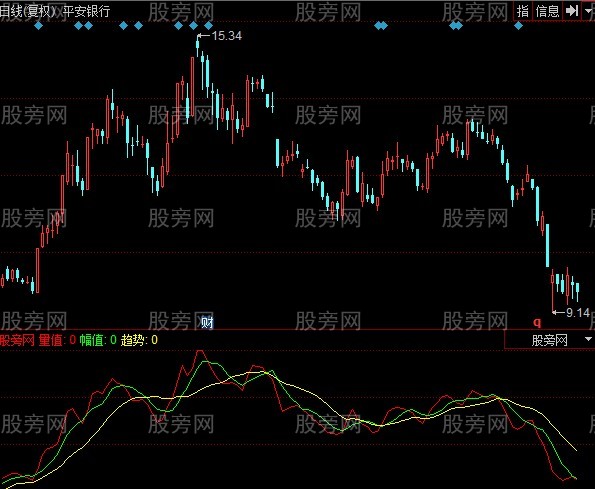Click the red 股旁网 indicator name label

17,340
